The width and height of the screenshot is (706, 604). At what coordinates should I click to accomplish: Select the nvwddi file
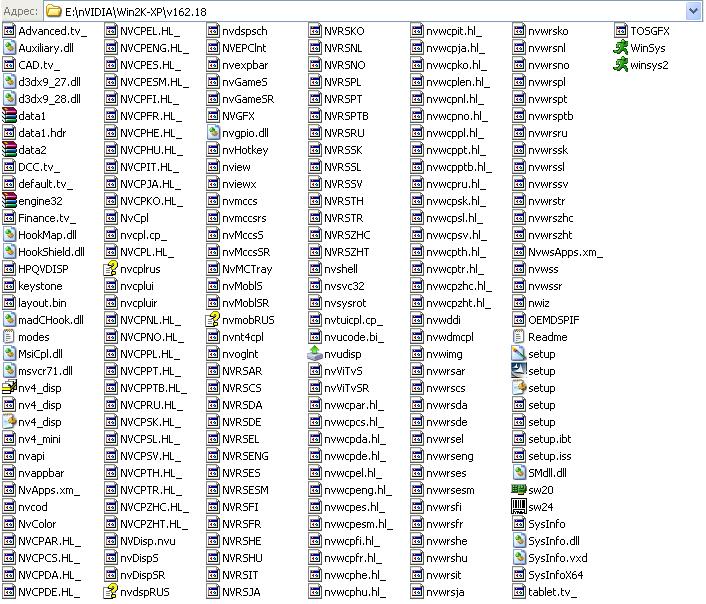pyautogui.click(x=436, y=320)
